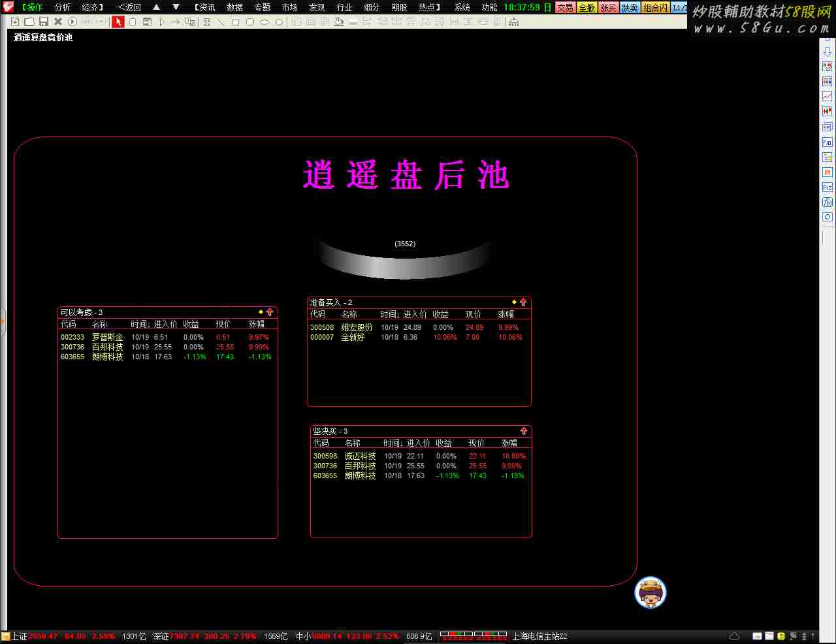This screenshot has width=836, height=644.
Task: Open the candlestick chart sidebar icon
Action: [x=827, y=111]
